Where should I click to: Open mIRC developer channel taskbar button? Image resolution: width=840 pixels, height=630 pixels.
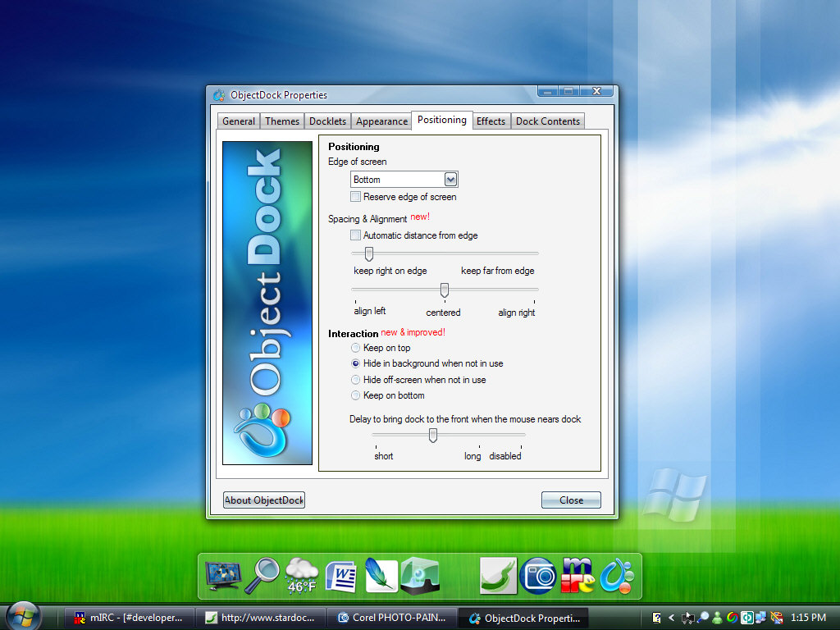click(x=129, y=618)
